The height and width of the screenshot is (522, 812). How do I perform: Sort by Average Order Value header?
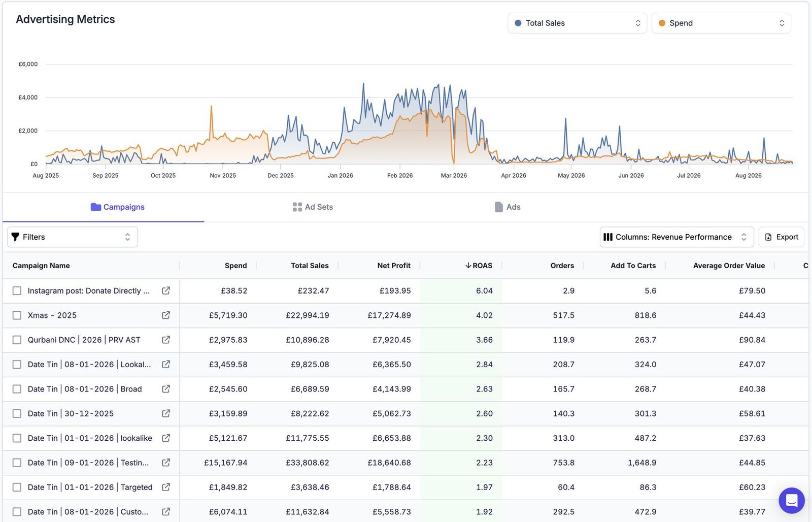click(729, 266)
